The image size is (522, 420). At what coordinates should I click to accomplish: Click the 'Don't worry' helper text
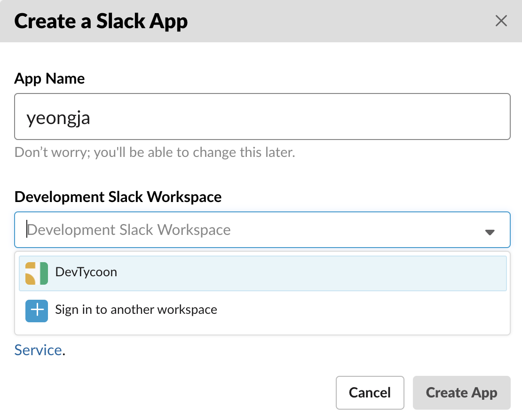coord(155,152)
